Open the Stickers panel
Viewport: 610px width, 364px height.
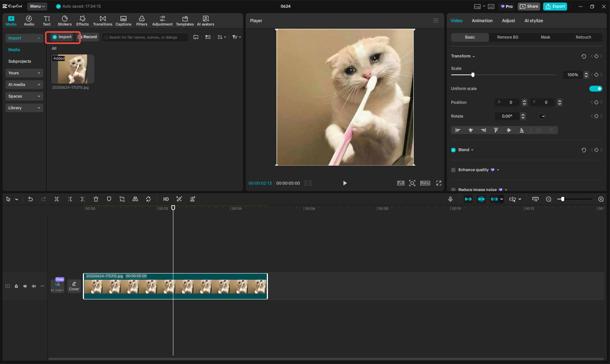(64, 20)
